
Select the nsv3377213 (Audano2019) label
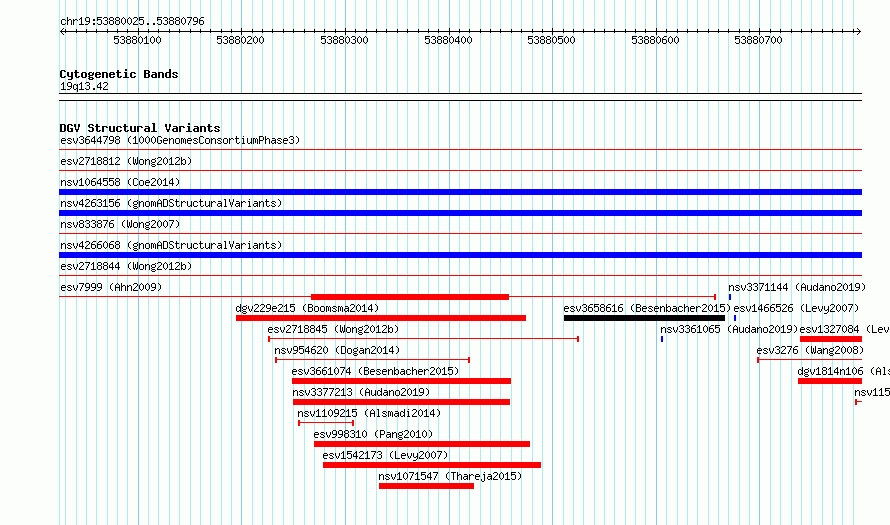click(361, 392)
